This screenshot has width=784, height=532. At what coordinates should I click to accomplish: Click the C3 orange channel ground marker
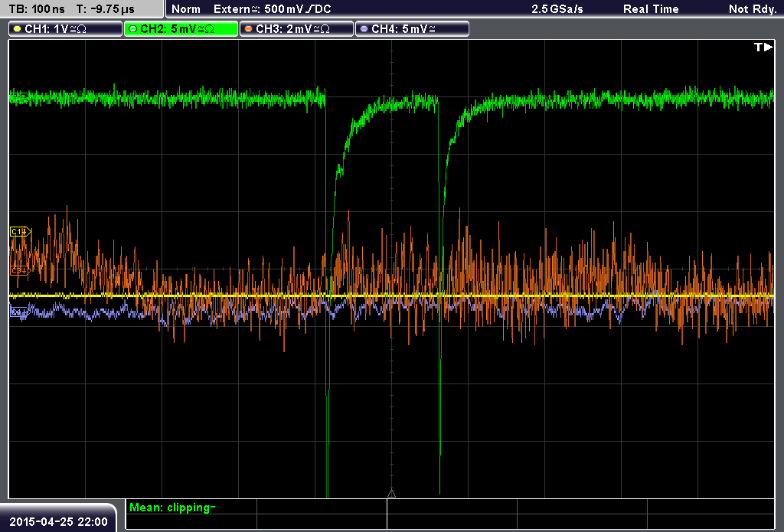(21, 270)
